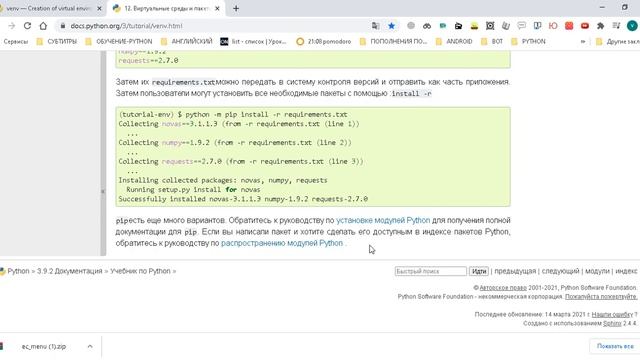
Task: Click the address bar URL field
Action: tap(212, 26)
